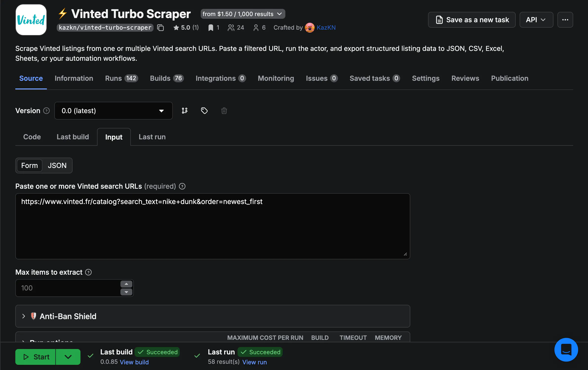Click the single user icon showing 6

[256, 28]
